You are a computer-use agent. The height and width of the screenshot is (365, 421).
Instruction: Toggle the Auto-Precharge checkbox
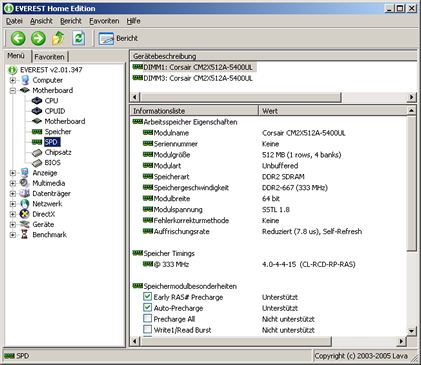tap(147, 307)
